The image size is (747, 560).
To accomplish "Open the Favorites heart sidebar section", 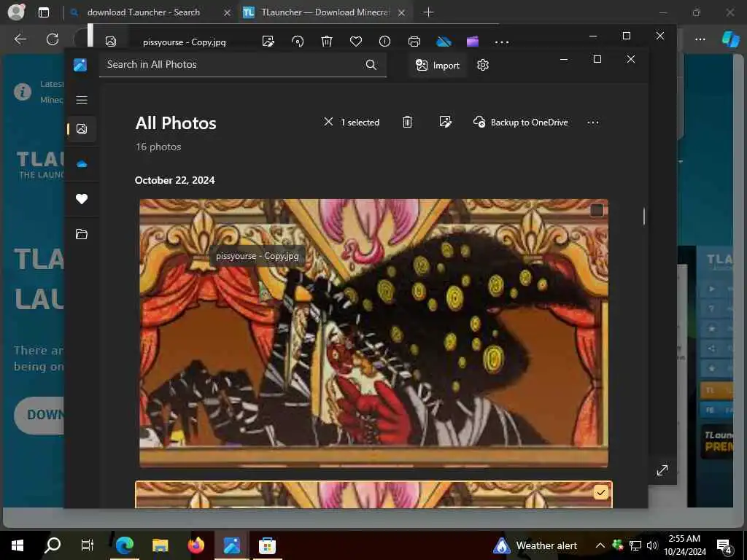I will tap(82, 198).
